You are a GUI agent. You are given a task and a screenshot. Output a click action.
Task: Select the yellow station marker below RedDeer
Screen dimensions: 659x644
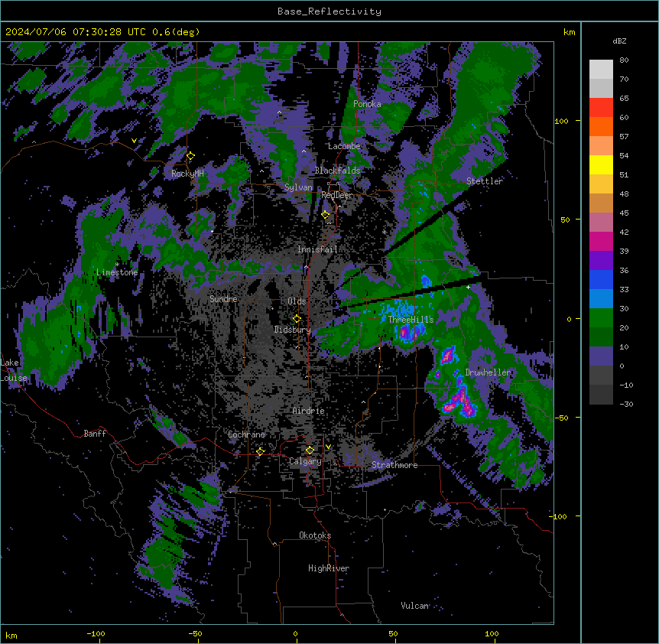click(326, 215)
